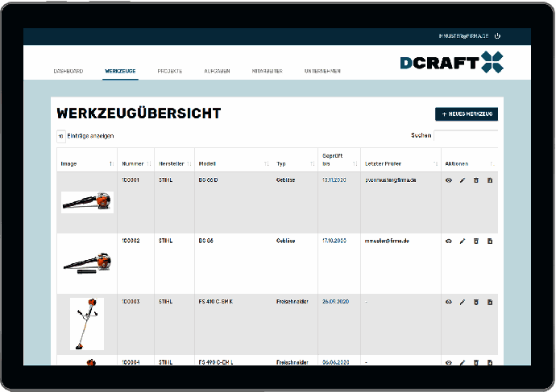
Task: Select the Freischneider type in row 100003
Action: [x=293, y=302]
